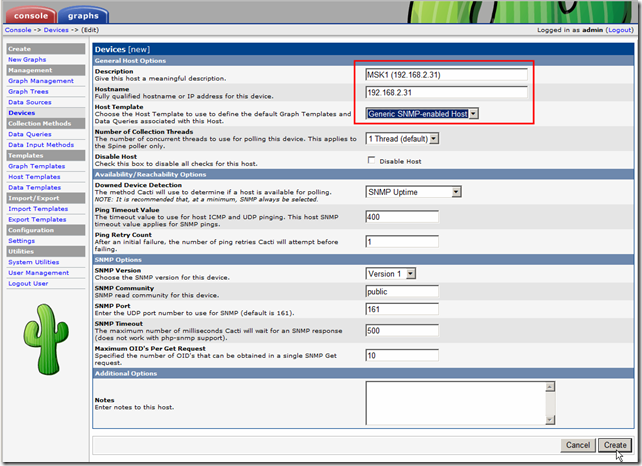Viewport: 642px width, 466px height.
Task: Click inside the Notes text area
Action: [455, 403]
